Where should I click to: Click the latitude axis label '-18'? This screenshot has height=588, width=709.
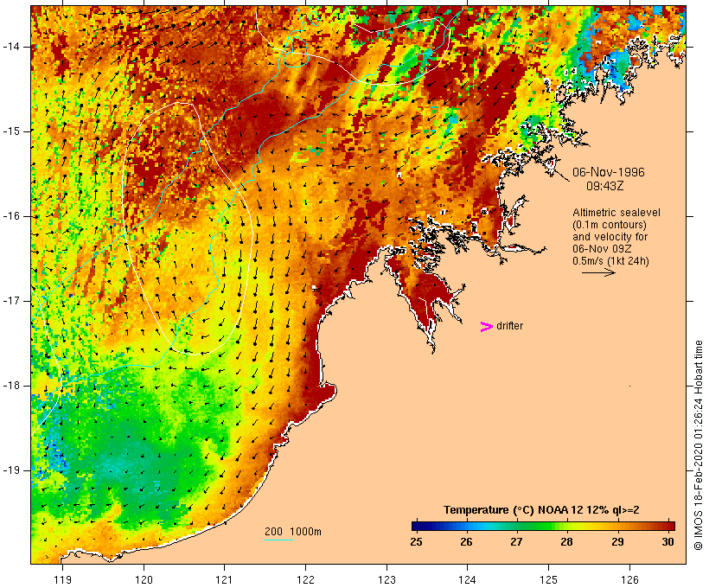point(11,386)
